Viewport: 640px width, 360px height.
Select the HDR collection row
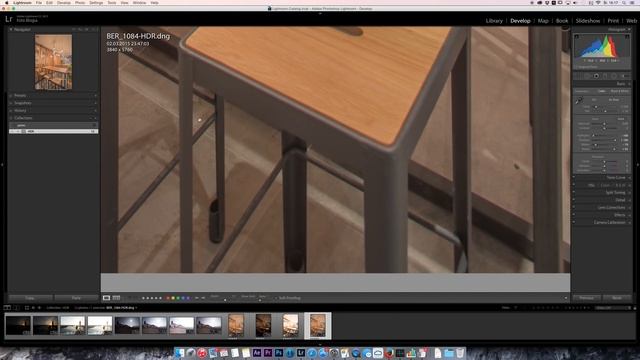point(53,131)
